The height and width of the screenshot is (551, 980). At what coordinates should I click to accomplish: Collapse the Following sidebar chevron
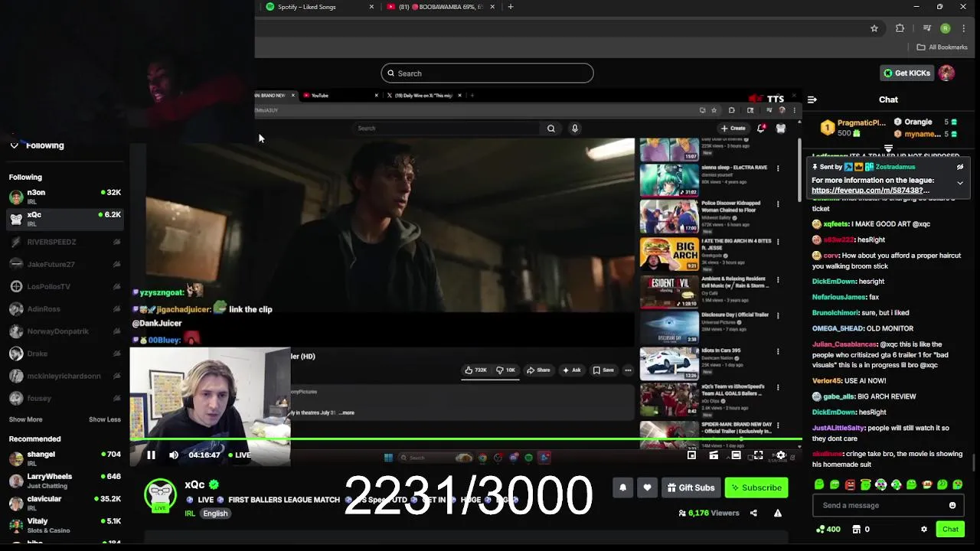point(14,145)
